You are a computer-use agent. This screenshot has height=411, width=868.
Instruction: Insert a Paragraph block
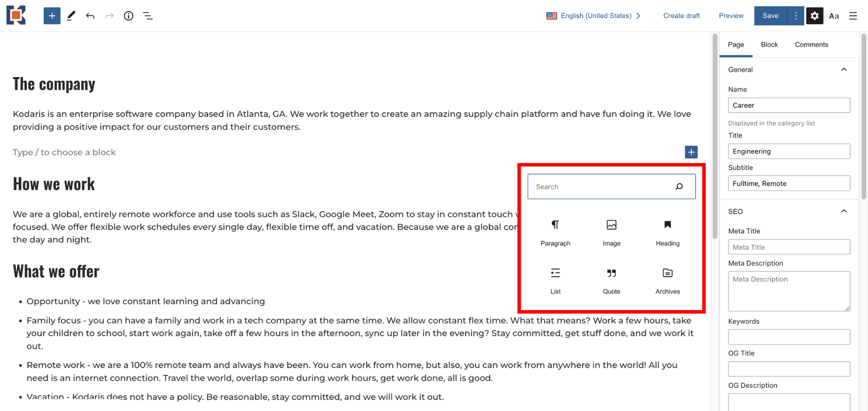(555, 233)
